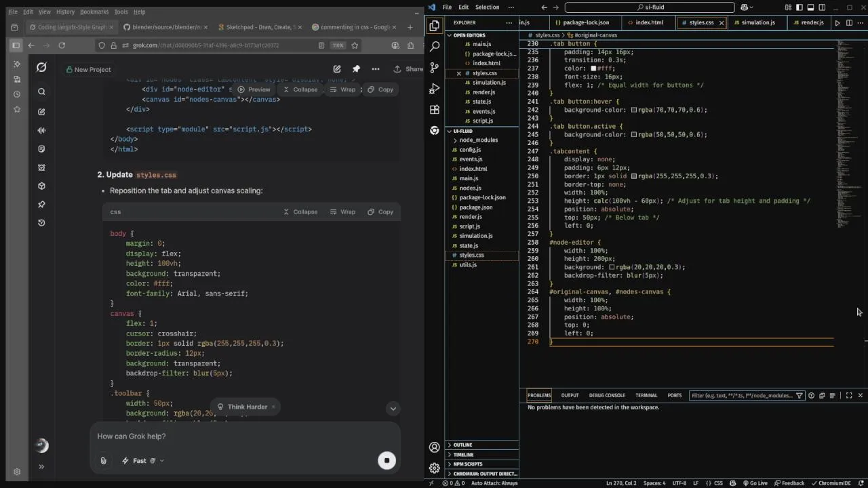Open Grok more options ellipsis
This screenshot has width=868, height=488.
376,69
